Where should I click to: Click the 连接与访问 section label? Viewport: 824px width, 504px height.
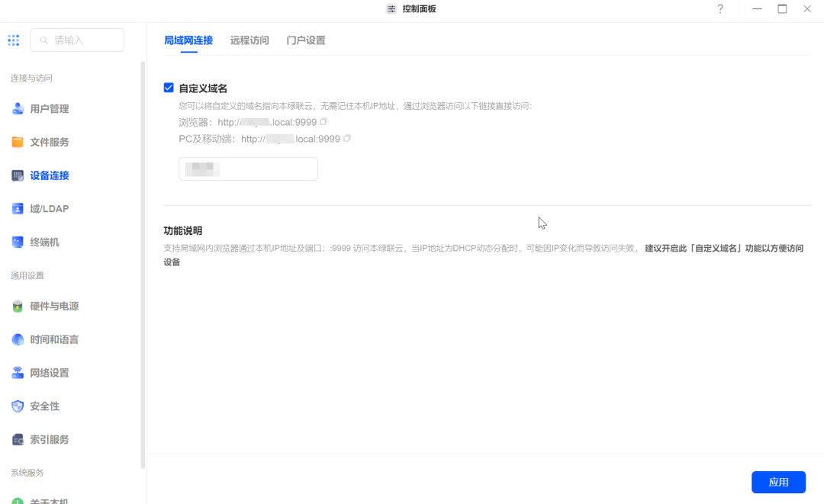coord(31,79)
